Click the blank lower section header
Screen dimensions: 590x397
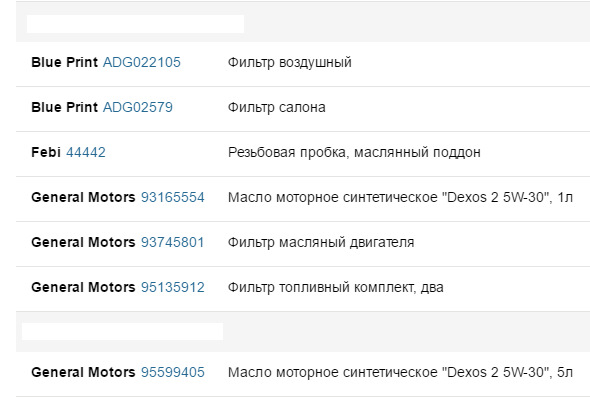122,332
